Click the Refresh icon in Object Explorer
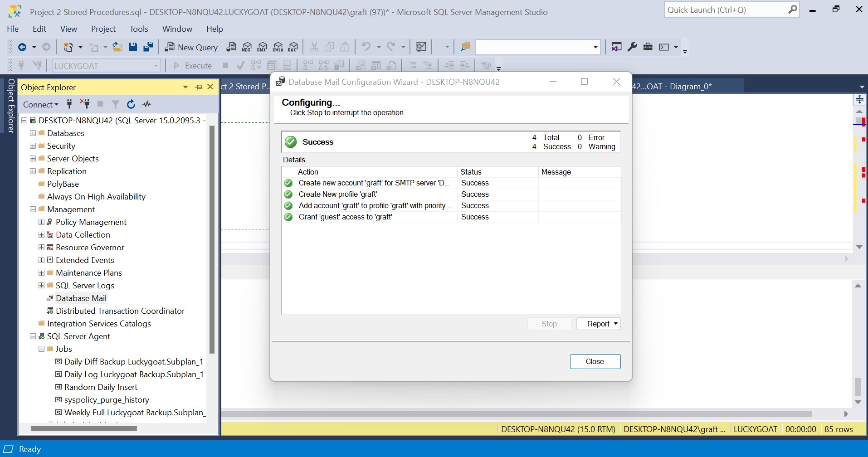Screen dimensions: 868x457 pos(131,104)
